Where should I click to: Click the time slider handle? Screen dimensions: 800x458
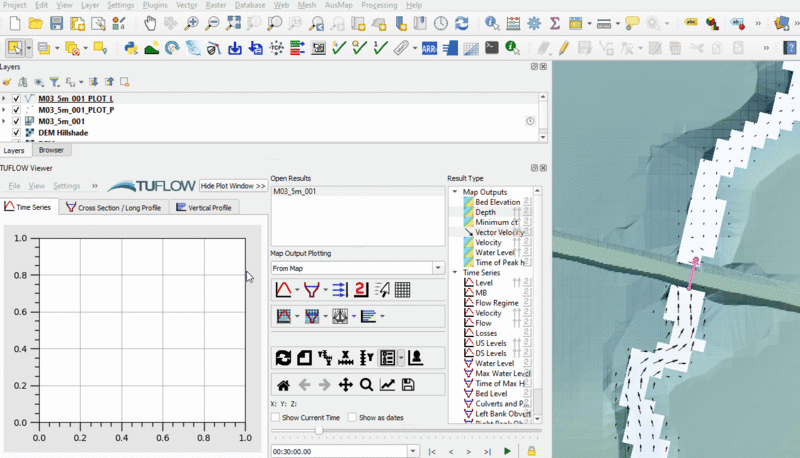(x=319, y=431)
